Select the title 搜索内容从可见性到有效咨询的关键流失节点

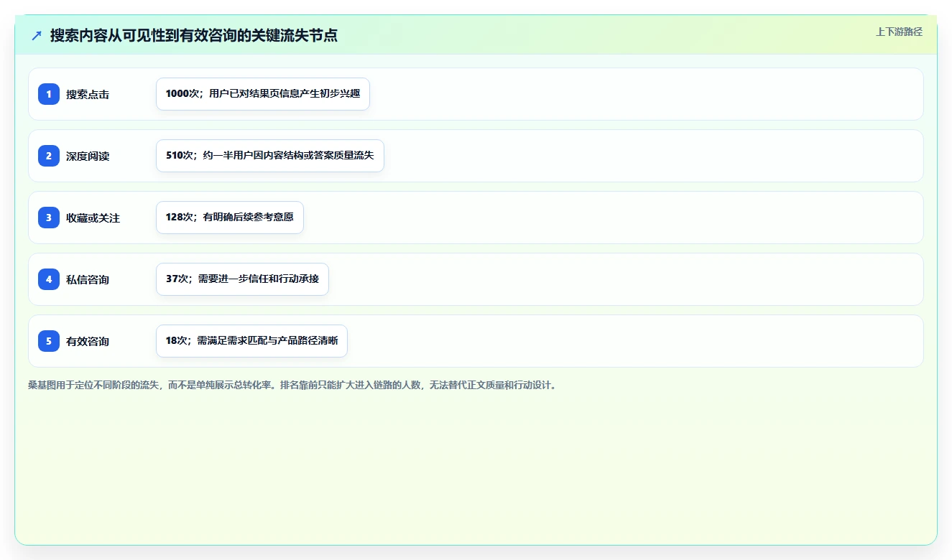(x=194, y=35)
